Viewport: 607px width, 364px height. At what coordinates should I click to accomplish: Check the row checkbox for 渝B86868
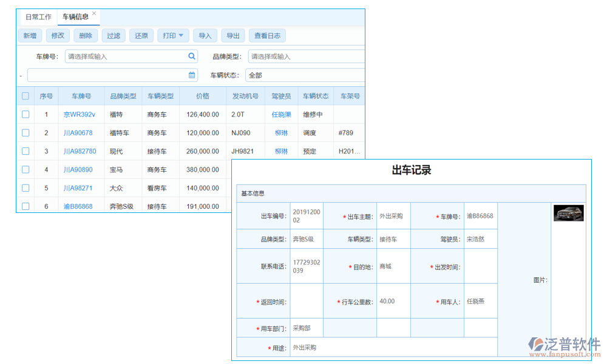(25, 206)
